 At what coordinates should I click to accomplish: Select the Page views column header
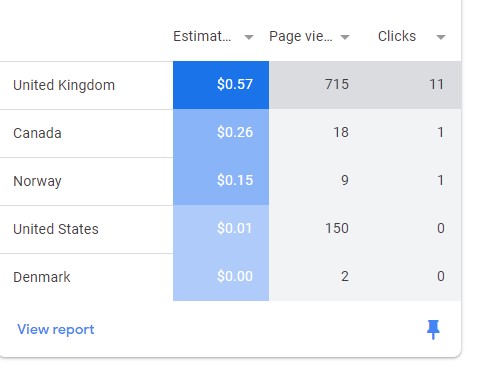(x=301, y=36)
